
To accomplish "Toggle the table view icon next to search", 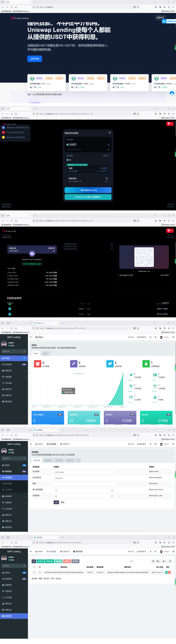I will 153,561.
